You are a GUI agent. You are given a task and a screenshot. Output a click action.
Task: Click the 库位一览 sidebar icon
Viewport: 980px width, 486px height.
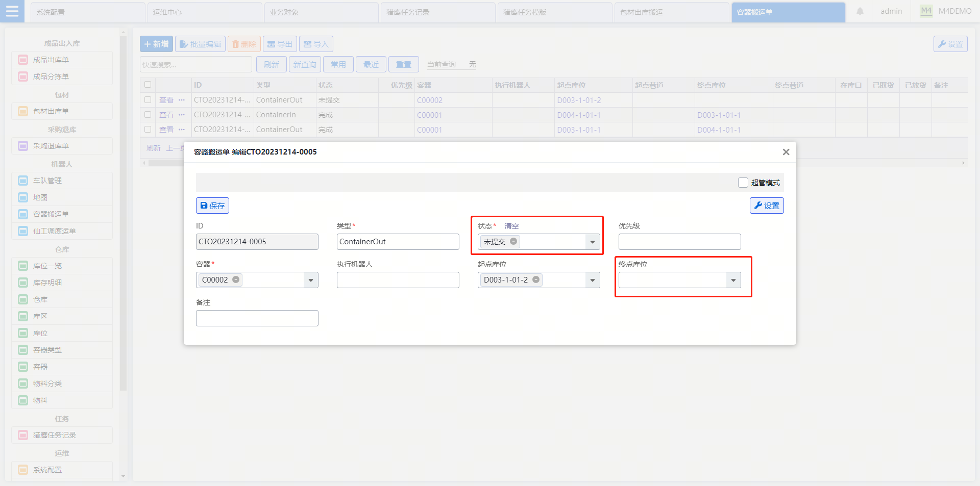point(23,266)
